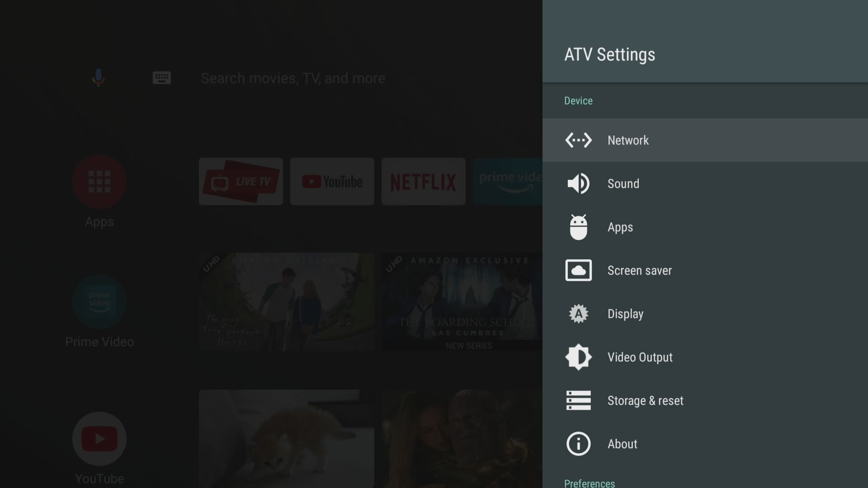This screenshot has height=488, width=868.
Task: Click the search movies text field
Action: pyautogui.click(x=293, y=78)
